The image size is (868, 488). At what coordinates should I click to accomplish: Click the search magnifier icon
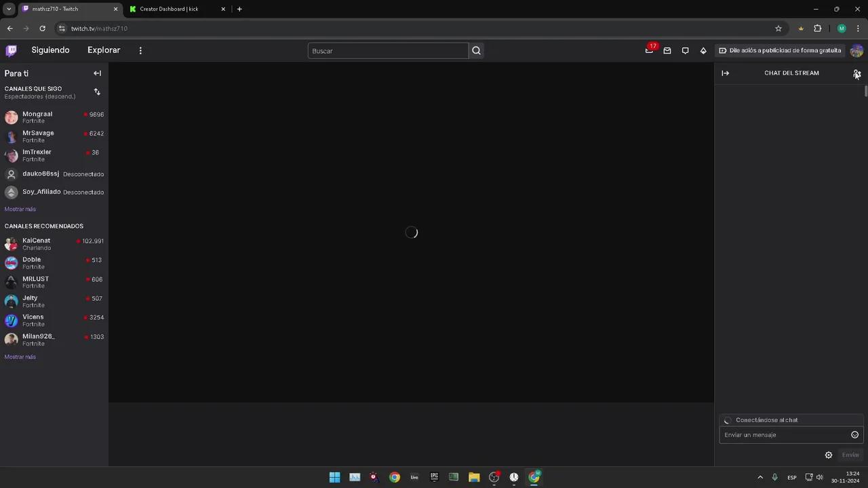click(x=476, y=50)
